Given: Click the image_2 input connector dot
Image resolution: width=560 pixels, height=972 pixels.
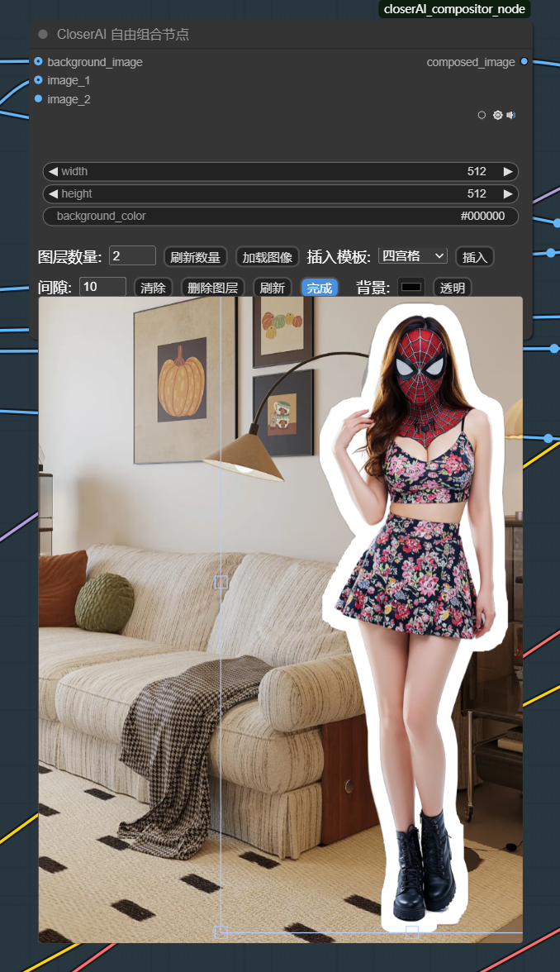Looking at the screenshot, I should 38,98.
